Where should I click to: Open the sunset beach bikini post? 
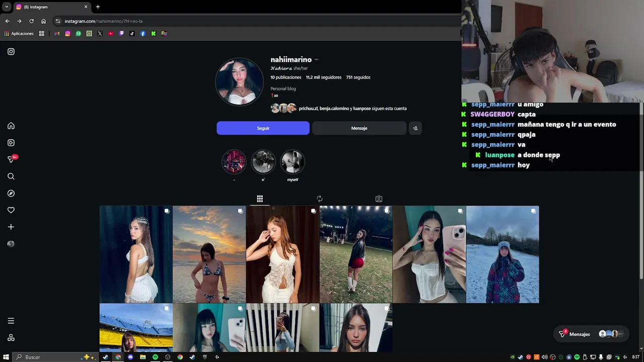[x=209, y=254]
